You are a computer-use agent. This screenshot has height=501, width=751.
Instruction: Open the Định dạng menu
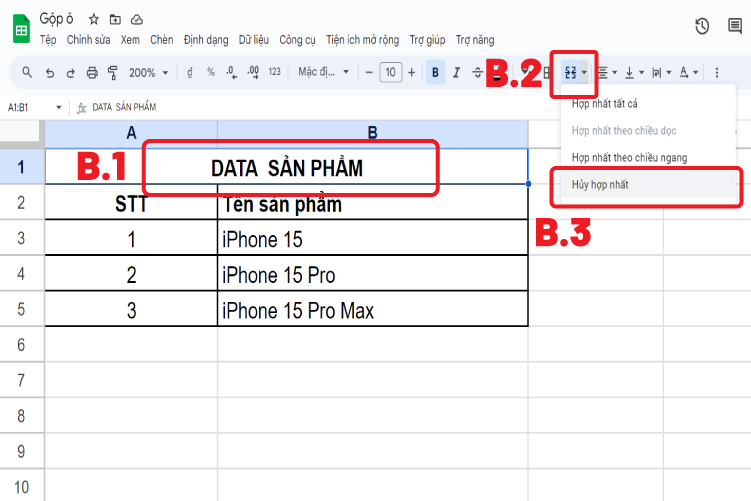[x=206, y=40]
